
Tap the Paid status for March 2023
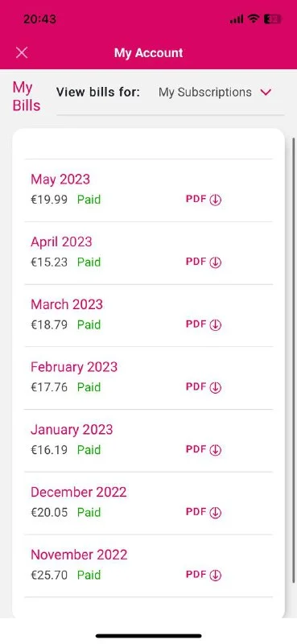click(x=89, y=324)
